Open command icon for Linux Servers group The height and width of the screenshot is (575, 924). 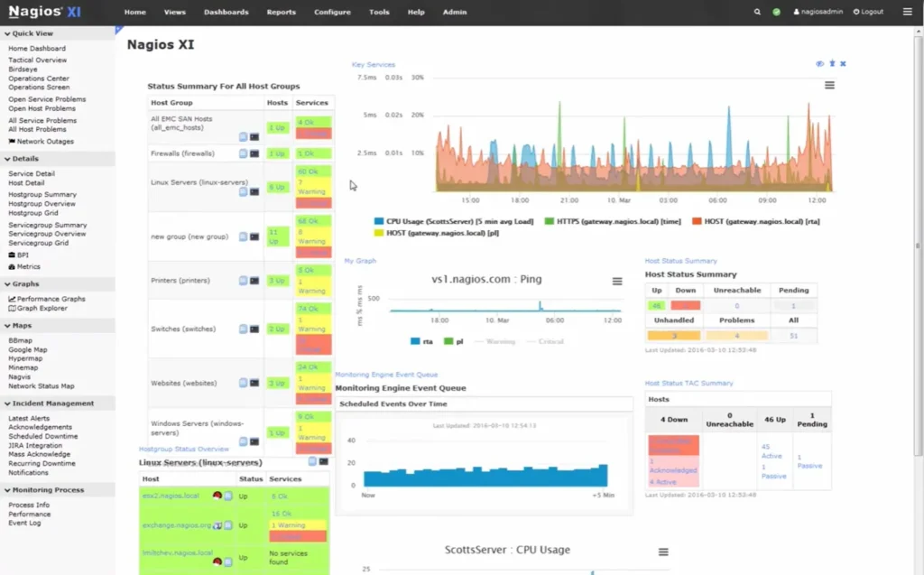(254, 191)
